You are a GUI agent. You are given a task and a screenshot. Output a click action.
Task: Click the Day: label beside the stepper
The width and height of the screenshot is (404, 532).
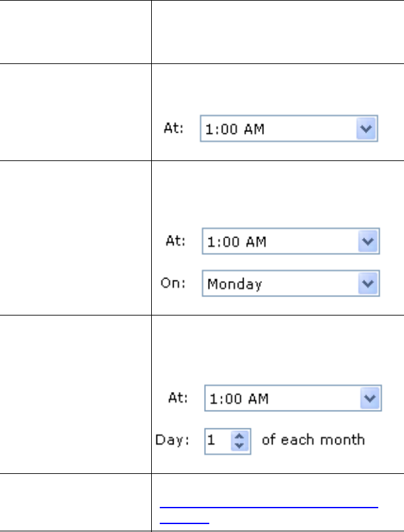171,440
